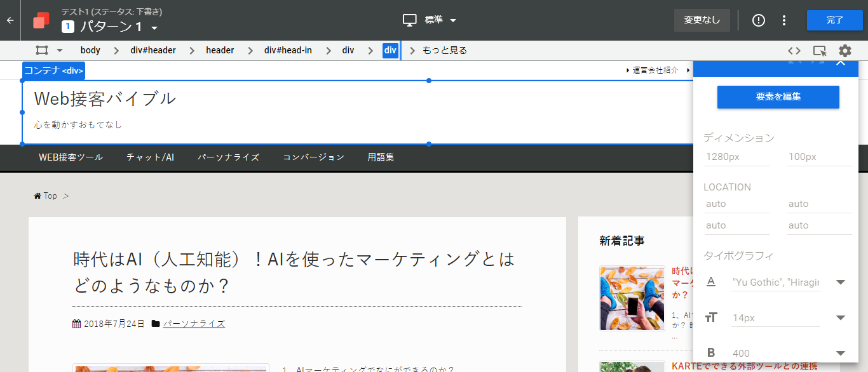Screen dimensions: 868x372
Task: Click the back arrow to leave the editor
Action: (x=10, y=20)
